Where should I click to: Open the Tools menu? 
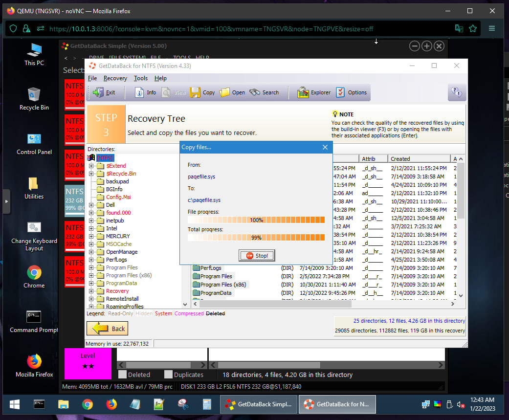[x=141, y=78]
